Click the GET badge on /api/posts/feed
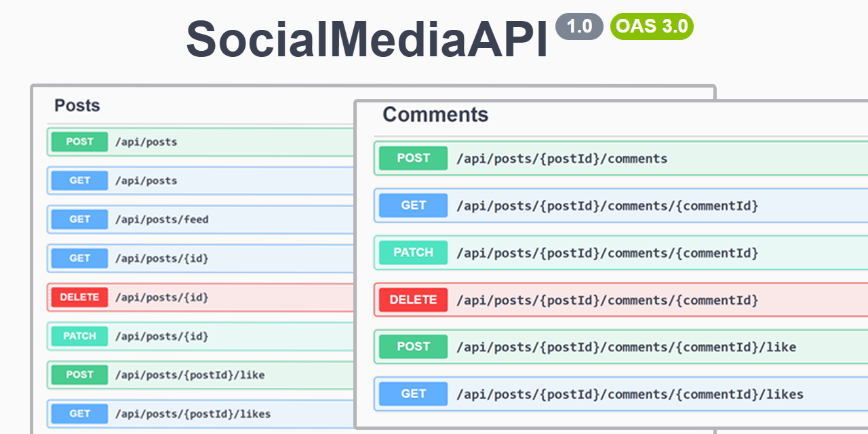 point(79,219)
